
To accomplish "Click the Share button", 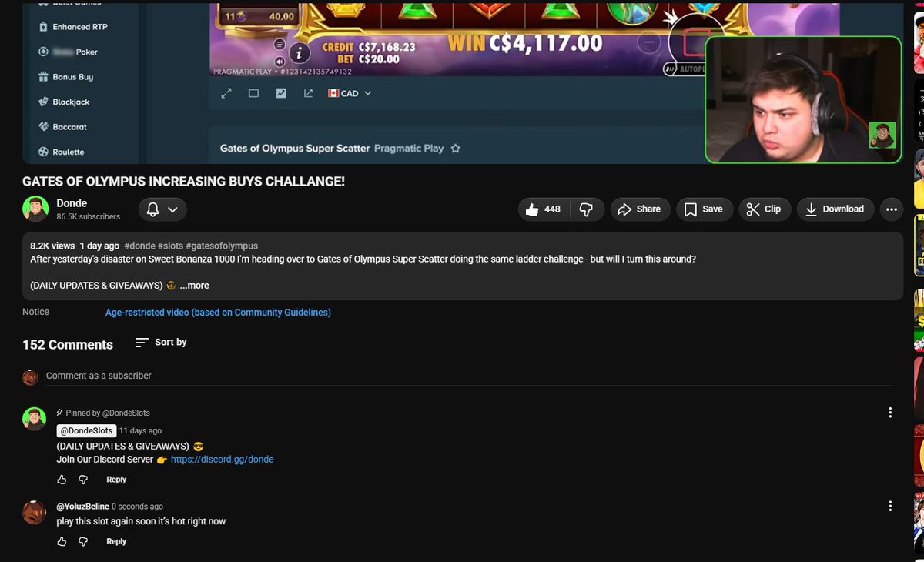I will [641, 209].
